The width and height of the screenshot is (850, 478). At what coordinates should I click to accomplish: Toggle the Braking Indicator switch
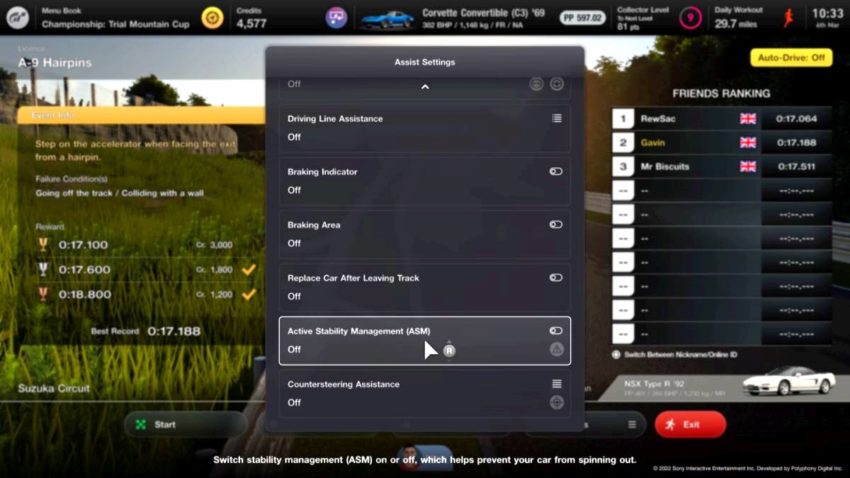click(x=555, y=172)
